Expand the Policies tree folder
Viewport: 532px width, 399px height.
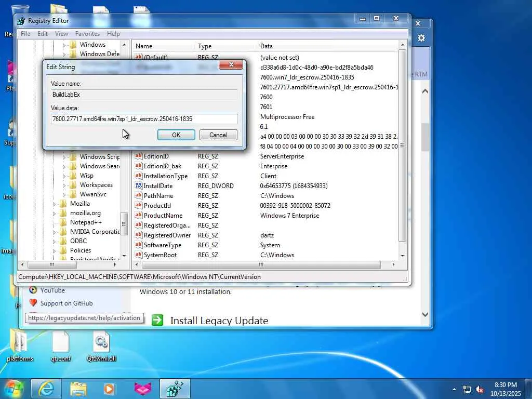[54, 251]
